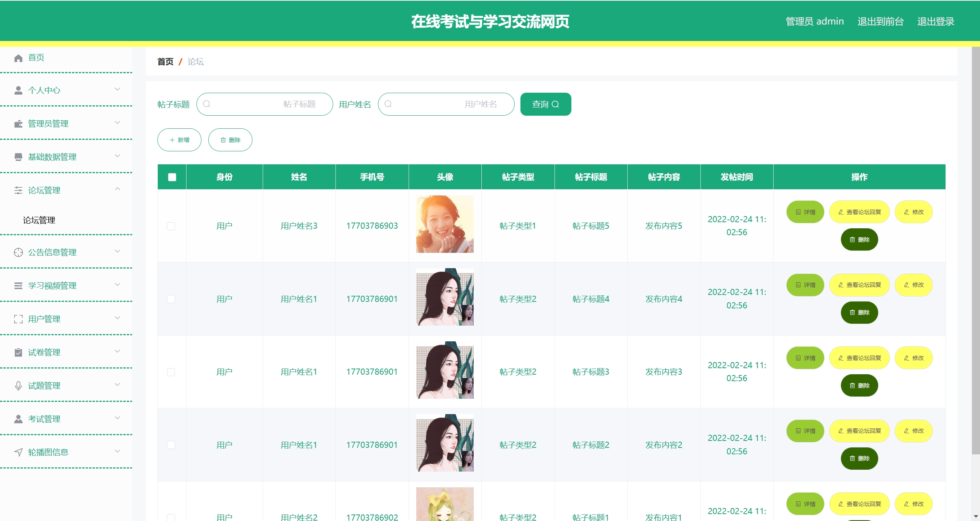The height and width of the screenshot is (521, 980).
Task: Expand the 管理员管理 menu chevron
Action: click(118, 123)
